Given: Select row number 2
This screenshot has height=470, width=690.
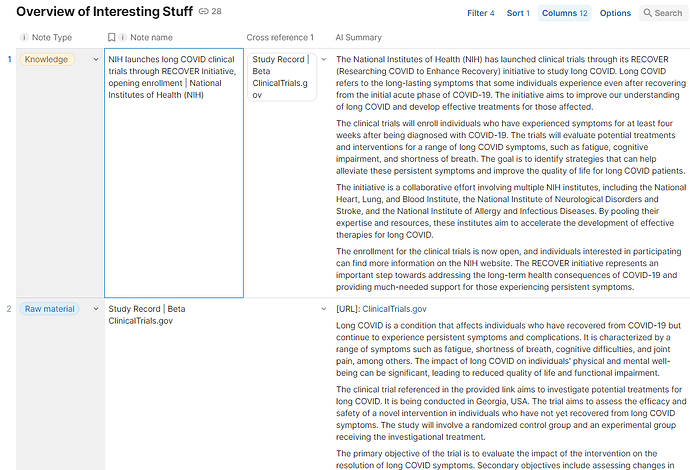Looking at the screenshot, I should [x=10, y=309].
